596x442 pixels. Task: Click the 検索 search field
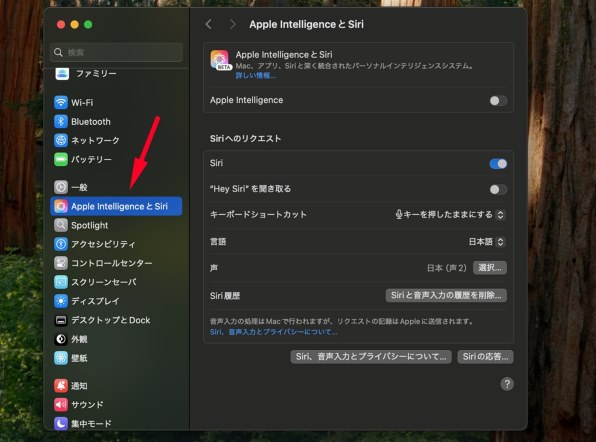[116, 52]
